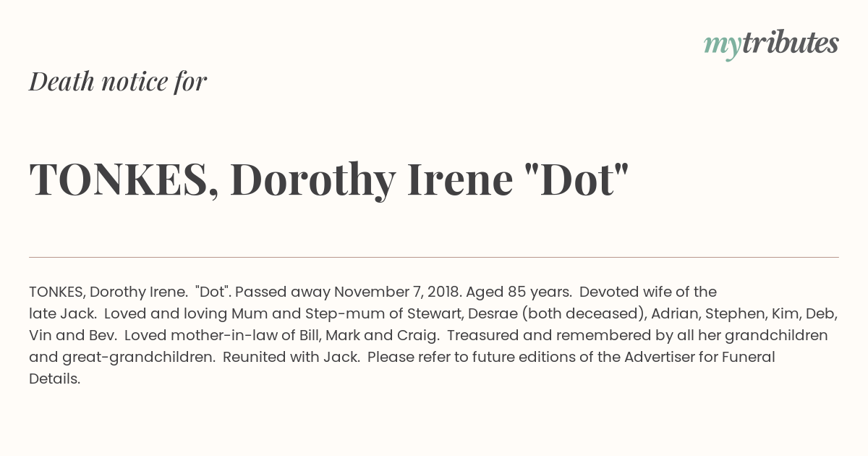Click "Devoted wife of the" phrase

click(648, 292)
